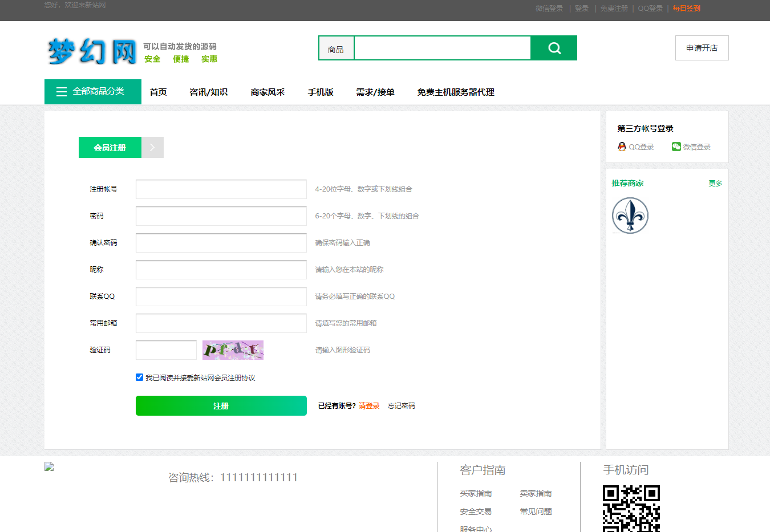Screen dimensions: 770x532
Task: Click the 4-20位字母 account hint text
Action: (363, 189)
